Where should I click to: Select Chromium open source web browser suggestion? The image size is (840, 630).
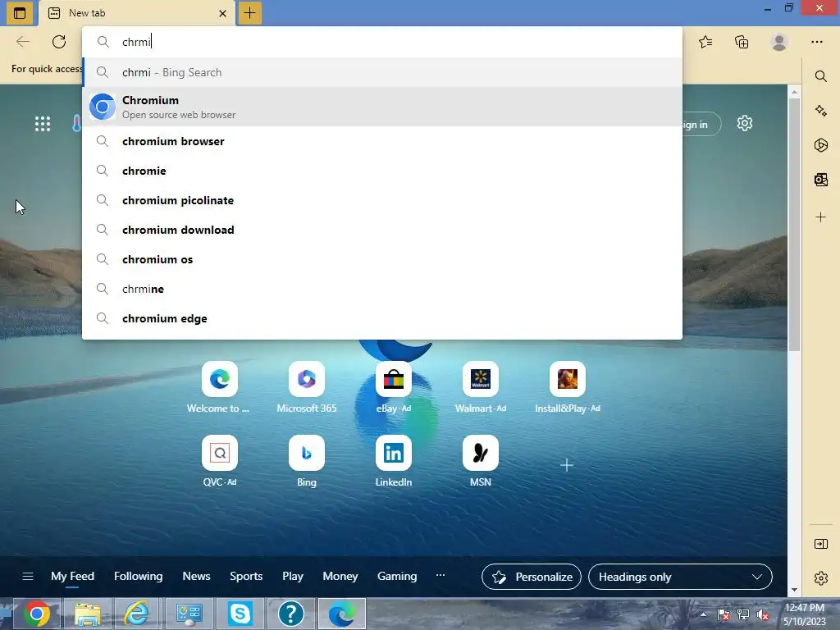point(382,107)
